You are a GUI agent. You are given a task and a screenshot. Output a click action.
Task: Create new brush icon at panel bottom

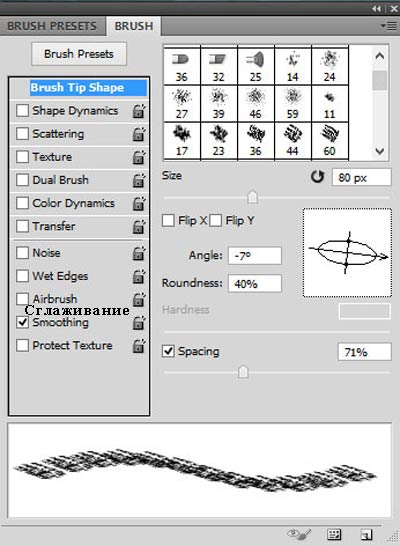(x=366, y=534)
